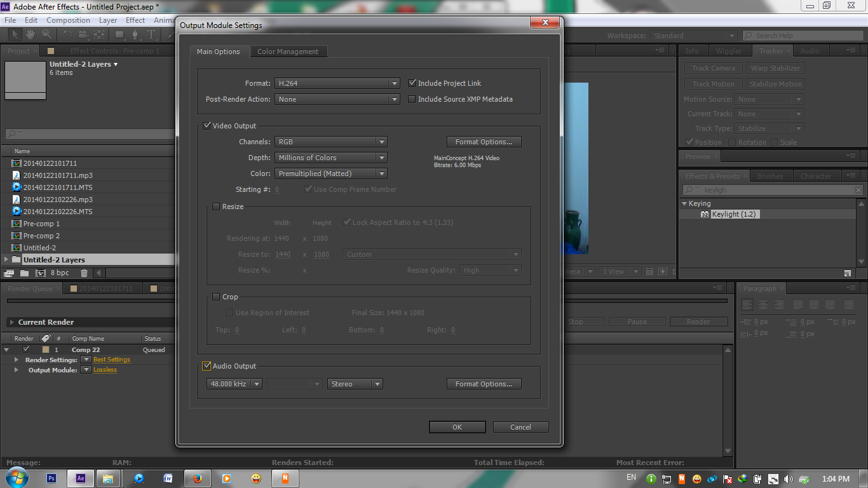The width and height of the screenshot is (868, 488).
Task: Click the Best Settings link
Action: pos(112,360)
